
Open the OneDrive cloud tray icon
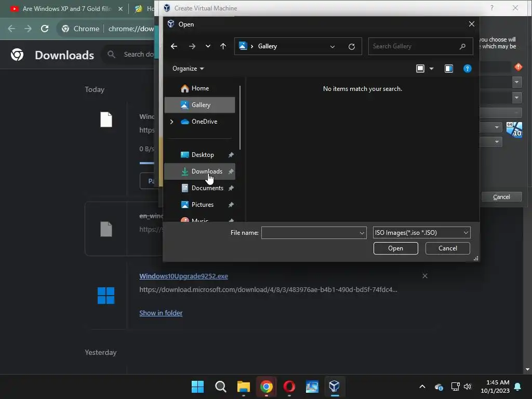tap(438, 387)
